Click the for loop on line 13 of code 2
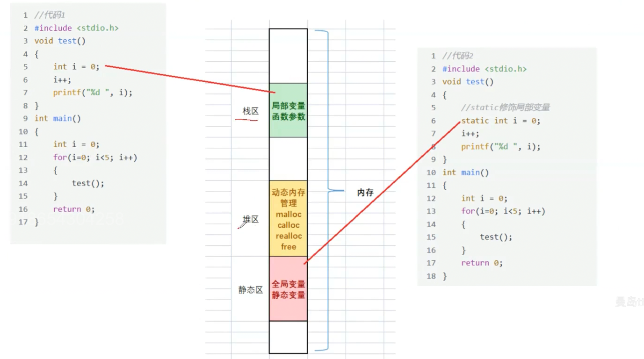 (x=503, y=211)
